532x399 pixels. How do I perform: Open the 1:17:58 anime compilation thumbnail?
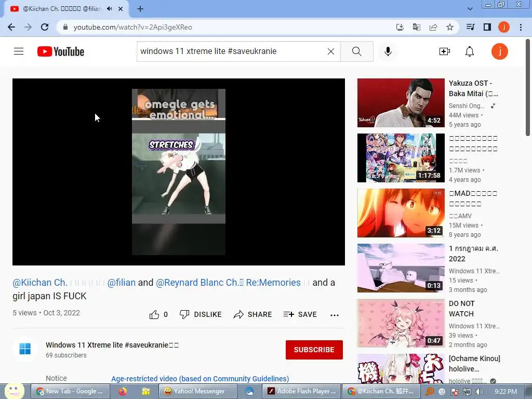pyautogui.click(x=401, y=158)
